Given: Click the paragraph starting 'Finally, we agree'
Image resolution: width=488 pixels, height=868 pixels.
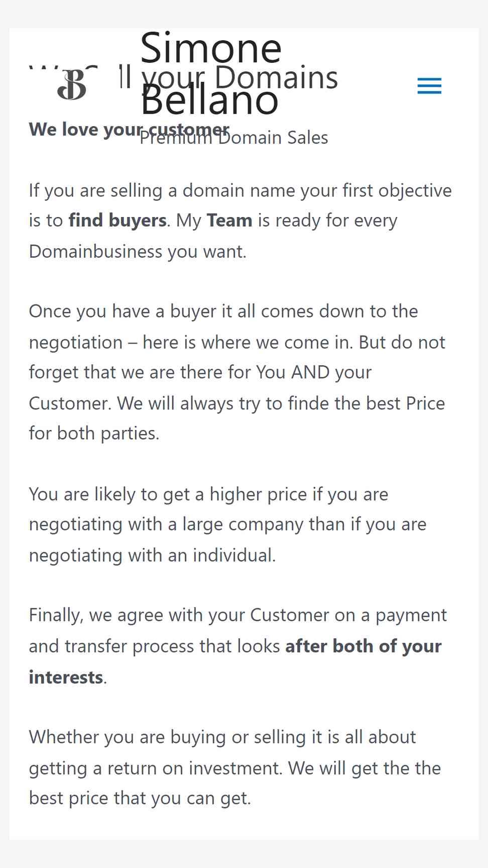Looking at the screenshot, I should click(x=238, y=646).
